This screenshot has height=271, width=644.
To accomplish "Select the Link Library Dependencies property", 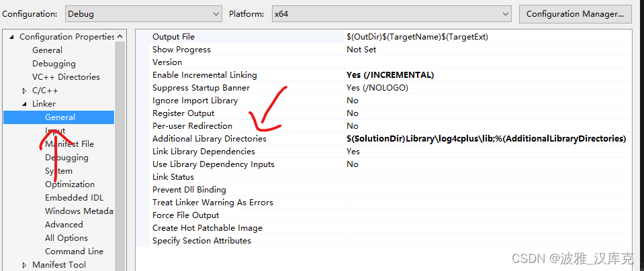I will tap(203, 152).
